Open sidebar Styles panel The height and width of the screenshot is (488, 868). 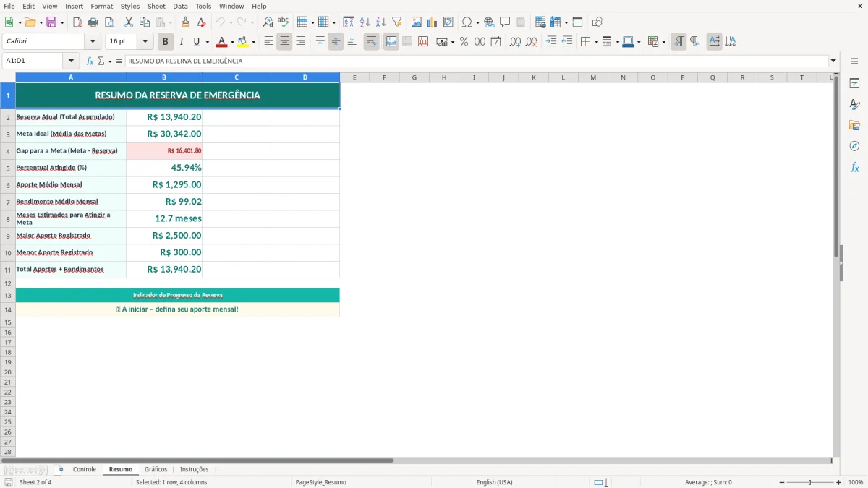(854, 104)
